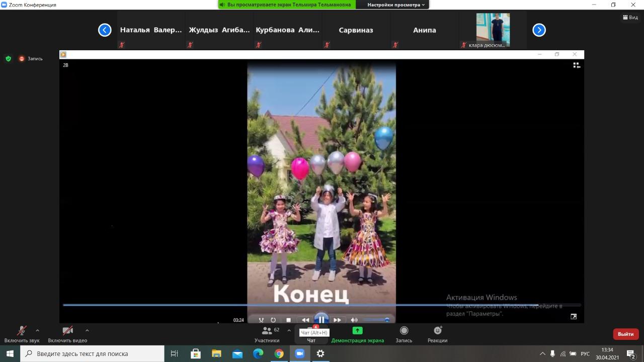Viewport: 644px width, 362px height.
Task: Open the Реакции reactions menu
Action: click(x=437, y=334)
